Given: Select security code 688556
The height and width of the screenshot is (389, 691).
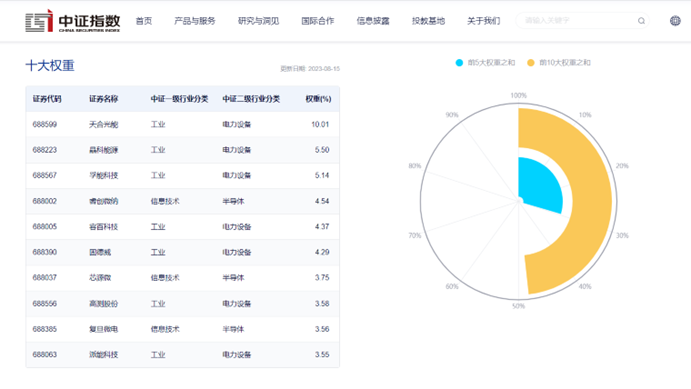Looking at the screenshot, I should (45, 304).
